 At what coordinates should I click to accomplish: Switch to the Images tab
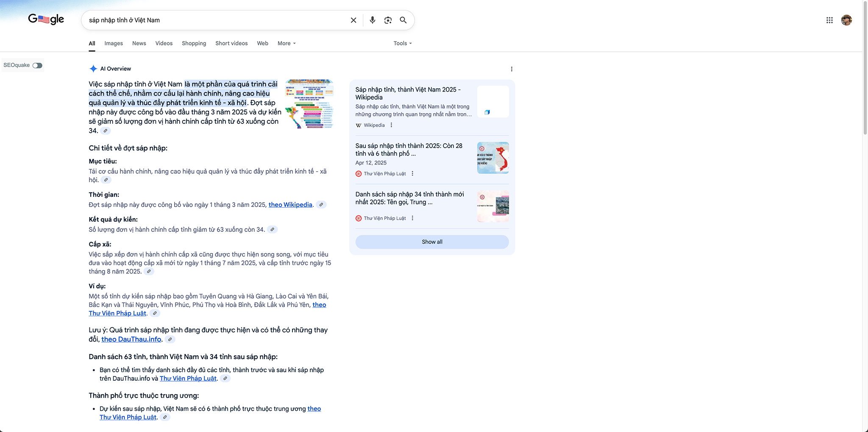[114, 43]
